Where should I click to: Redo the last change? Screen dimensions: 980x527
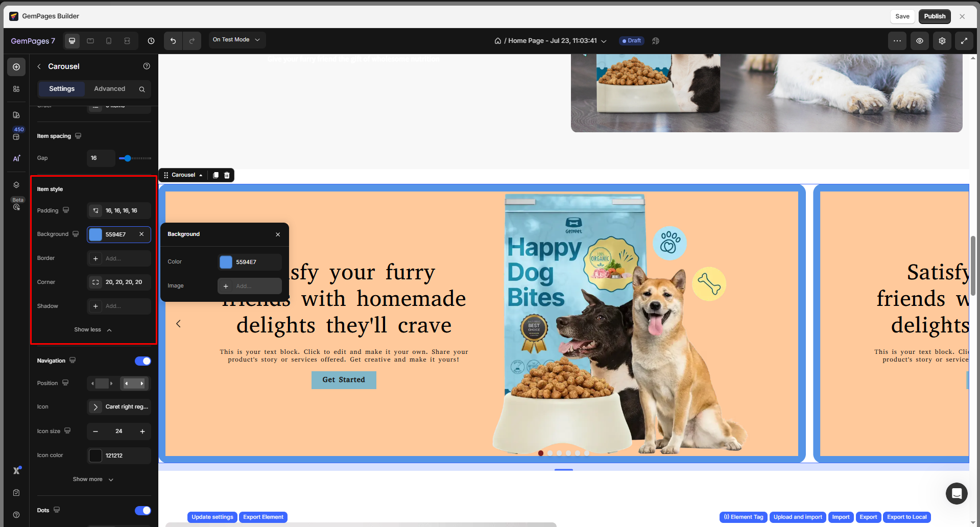pyautogui.click(x=192, y=41)
